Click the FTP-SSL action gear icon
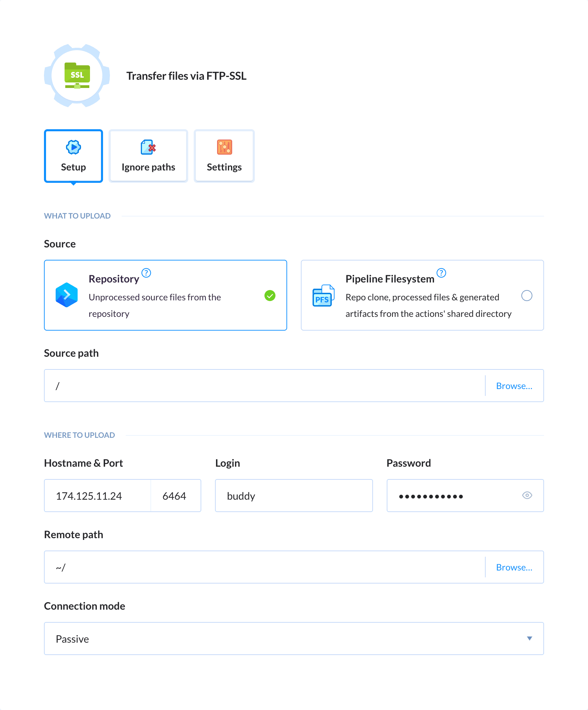The height and width of the screenshot is (710, 588). (76, 76)
